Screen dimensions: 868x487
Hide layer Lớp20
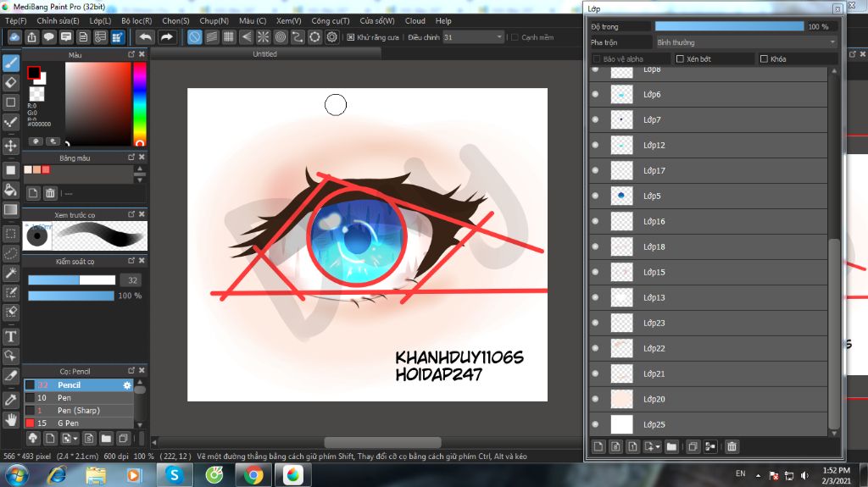point(596,399)
